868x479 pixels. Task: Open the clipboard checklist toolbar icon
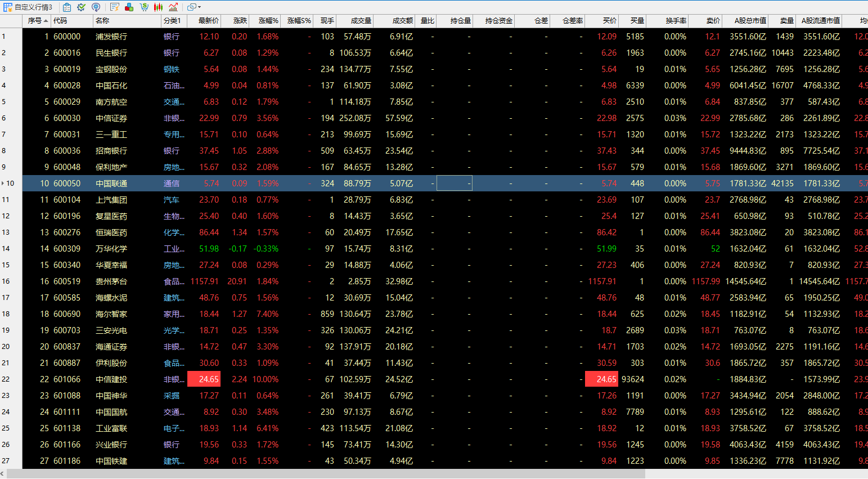pyautogui.click(x=67, y=7)
